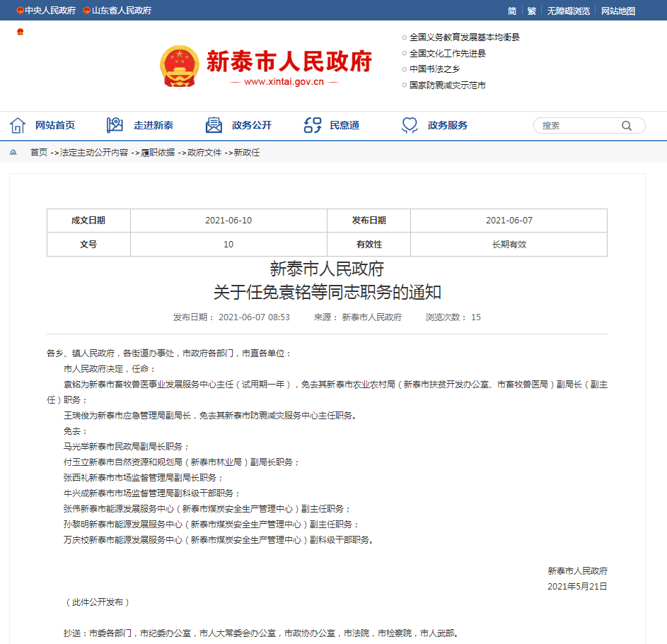Click emblem icon before 山东省人民政府

click(x=87, y=11)
